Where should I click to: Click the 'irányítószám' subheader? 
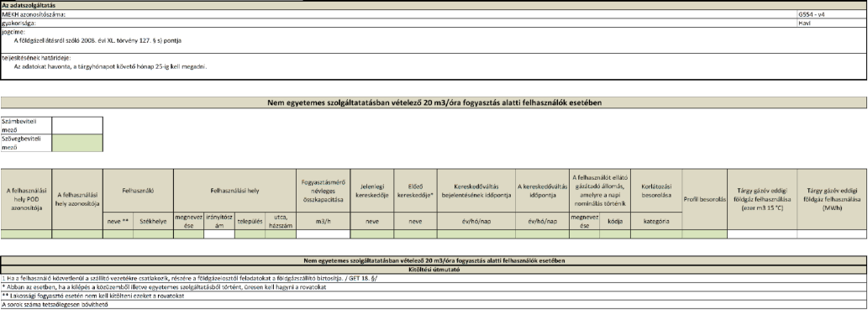(219, 221)
